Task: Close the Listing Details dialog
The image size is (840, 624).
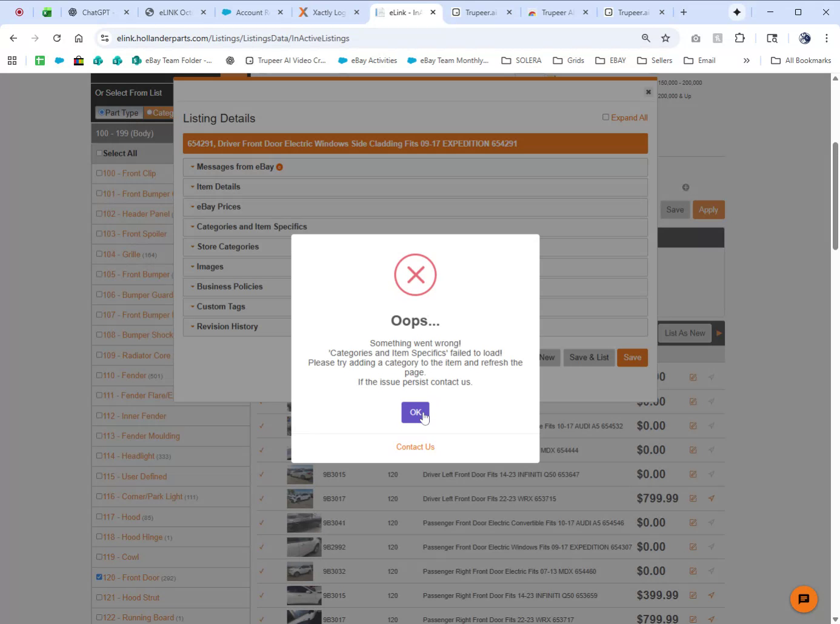Action: (648, 92)
